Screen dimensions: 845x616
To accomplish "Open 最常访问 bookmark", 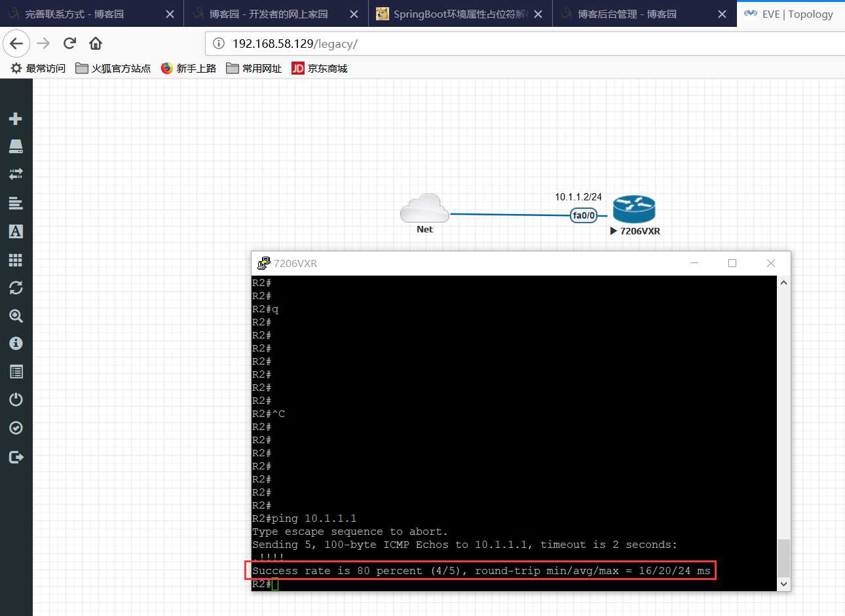I will tap(38, 68).
